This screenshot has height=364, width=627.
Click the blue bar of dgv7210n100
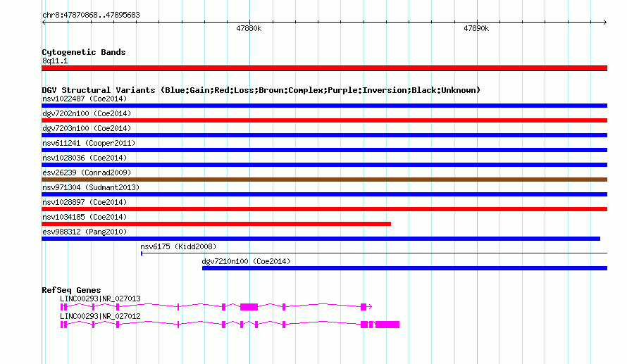coord(404,268)
